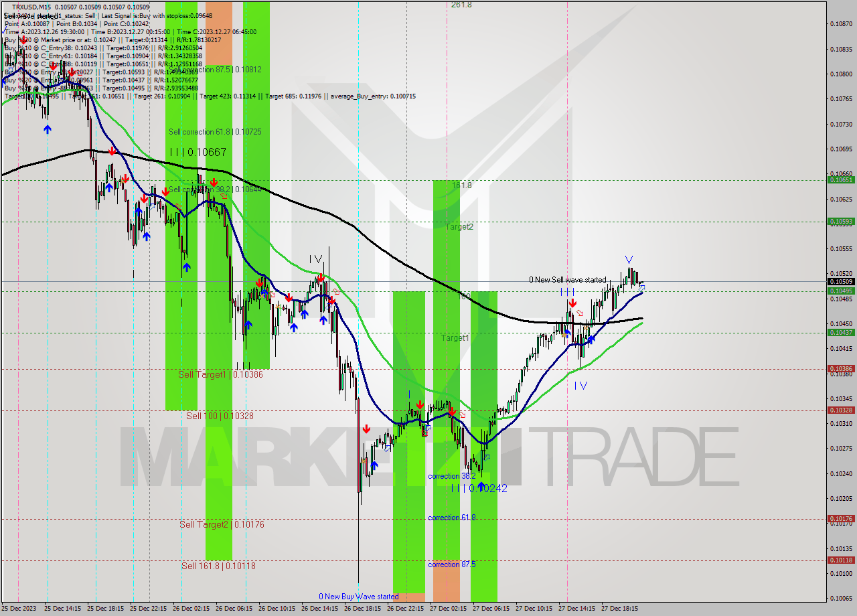Screen dimensions: 857x616
Task: Click the '27 Dec 02:15' time axis label
Action: pos(448,609)
